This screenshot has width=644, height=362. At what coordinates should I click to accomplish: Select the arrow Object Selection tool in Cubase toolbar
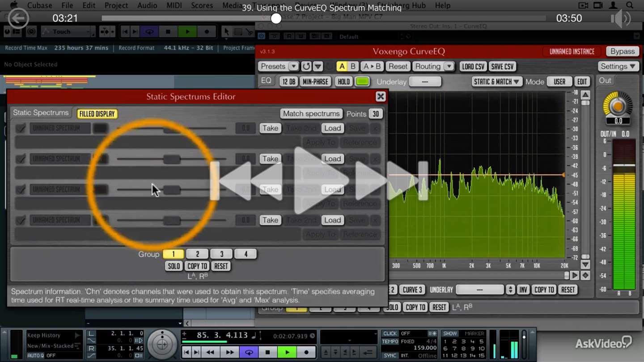tap(226, 32)
